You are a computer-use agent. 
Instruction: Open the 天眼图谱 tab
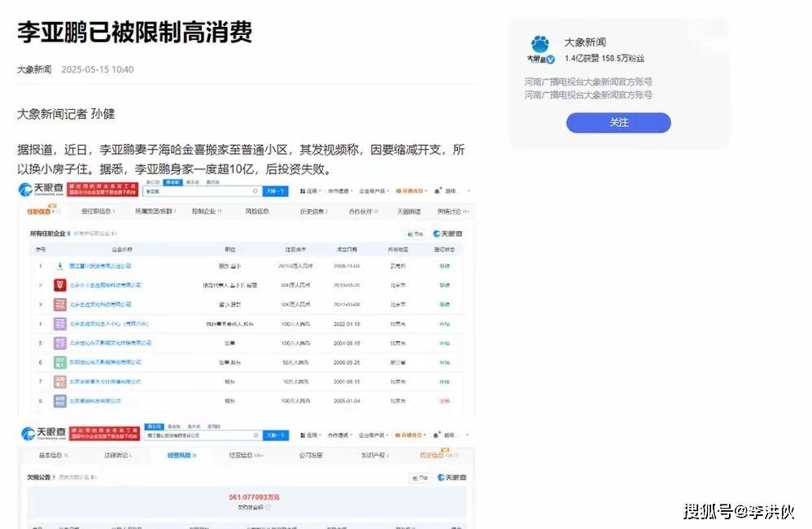click(x=408, y=212)
